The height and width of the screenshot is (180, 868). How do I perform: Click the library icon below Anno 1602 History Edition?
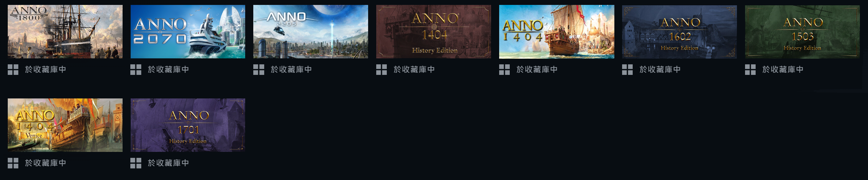pyautogui.click(x=627, y=70)
